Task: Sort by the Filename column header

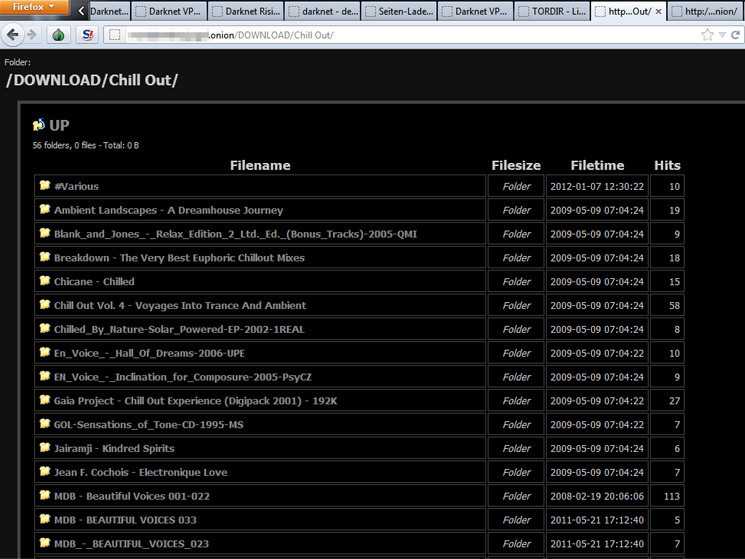Action: (x=260, y=165)
